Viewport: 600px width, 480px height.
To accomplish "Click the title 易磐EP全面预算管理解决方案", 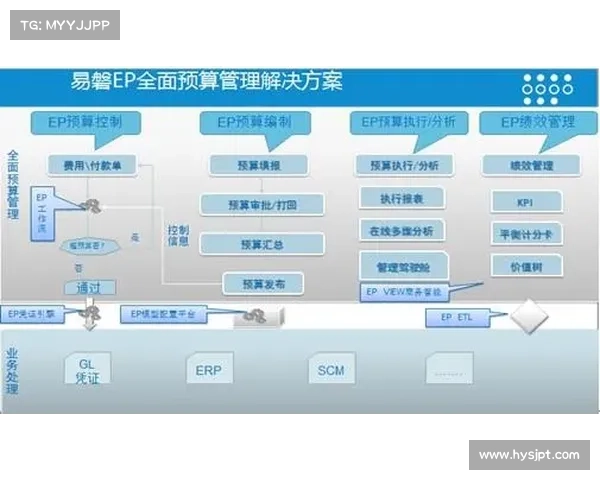I will tap(206, 81).
